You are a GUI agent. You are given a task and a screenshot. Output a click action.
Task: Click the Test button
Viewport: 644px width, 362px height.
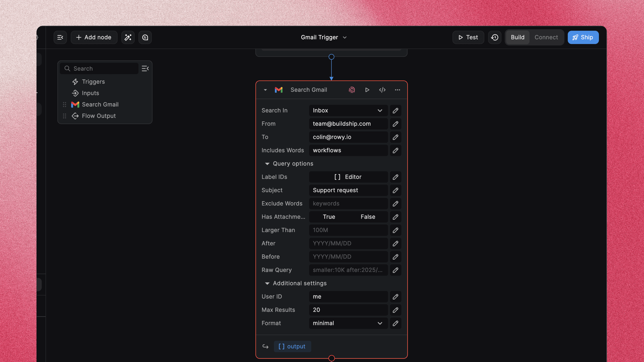pyautogui.click(x=468, y=38)
